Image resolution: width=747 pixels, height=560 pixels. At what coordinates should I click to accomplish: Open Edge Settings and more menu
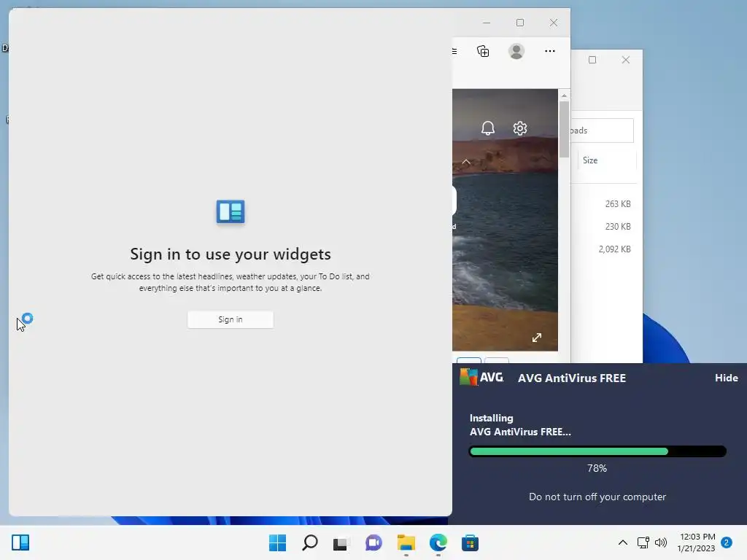(x=550, y=51)
